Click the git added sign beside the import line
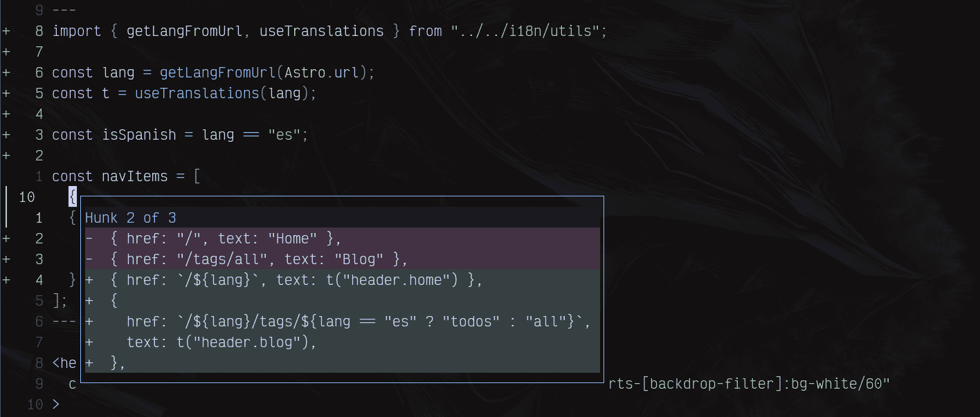Viewport: 980px width, 417px height. (6, 31)
